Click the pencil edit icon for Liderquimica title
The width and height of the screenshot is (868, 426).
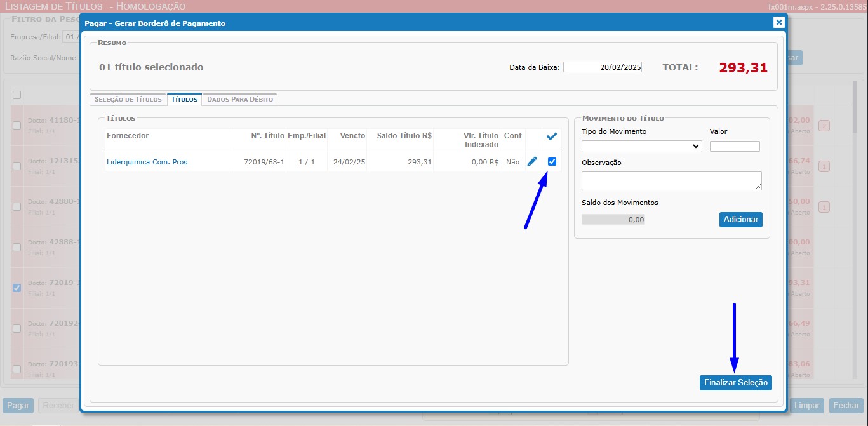point(532,162)
